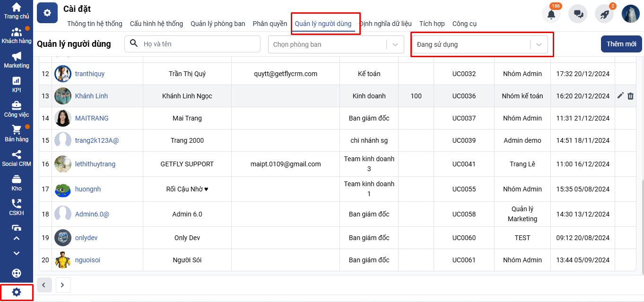Screen dimensions: 644x302
Task: Open the Đang sử dụng status dropdown
Action: pos(481,44)
